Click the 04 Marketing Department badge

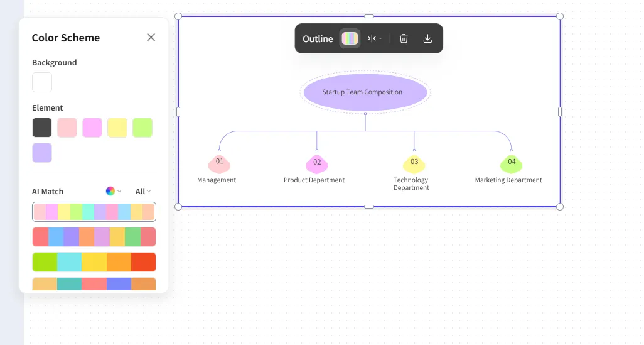(x=512, y=163)
